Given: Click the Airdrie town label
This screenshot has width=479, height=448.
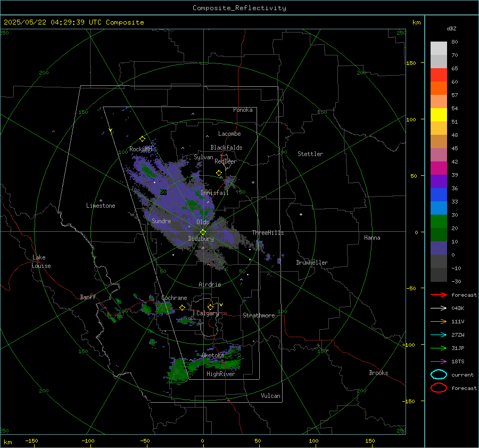Looking at the screenshot, I should coord(210,284).
